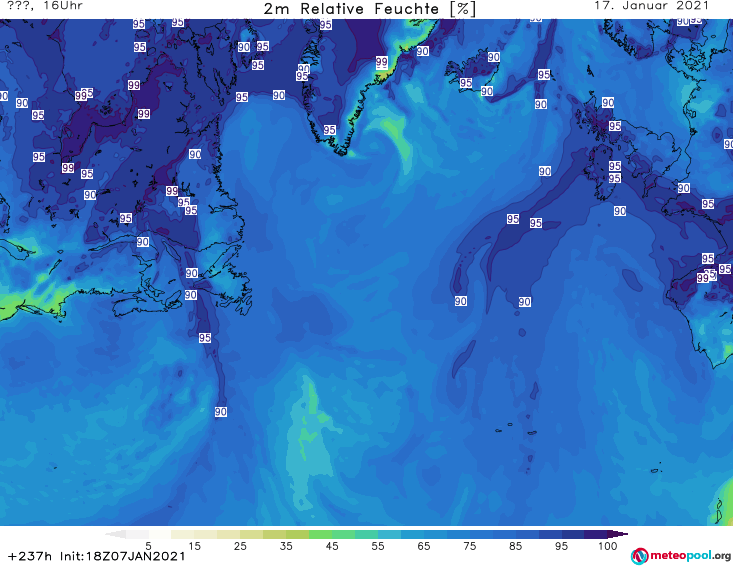
Task: Click the colorbar label '25'
Action: click(240, 546)
